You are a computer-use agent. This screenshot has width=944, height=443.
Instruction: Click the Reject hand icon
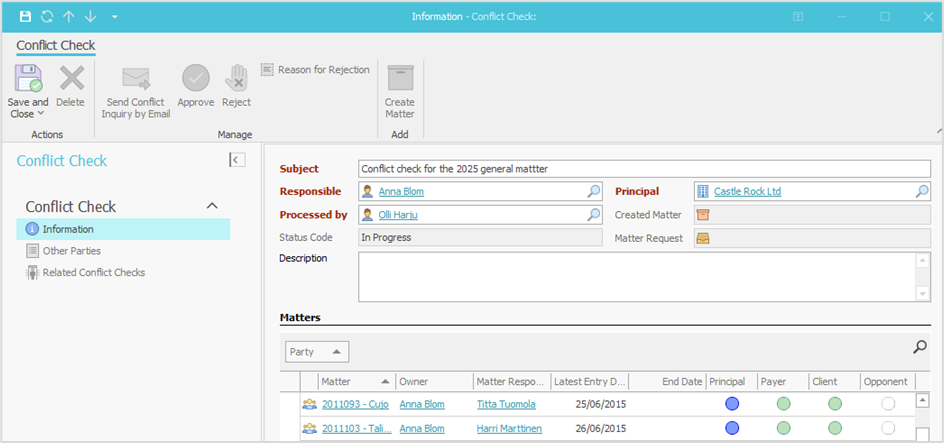(x=236, y=79)
